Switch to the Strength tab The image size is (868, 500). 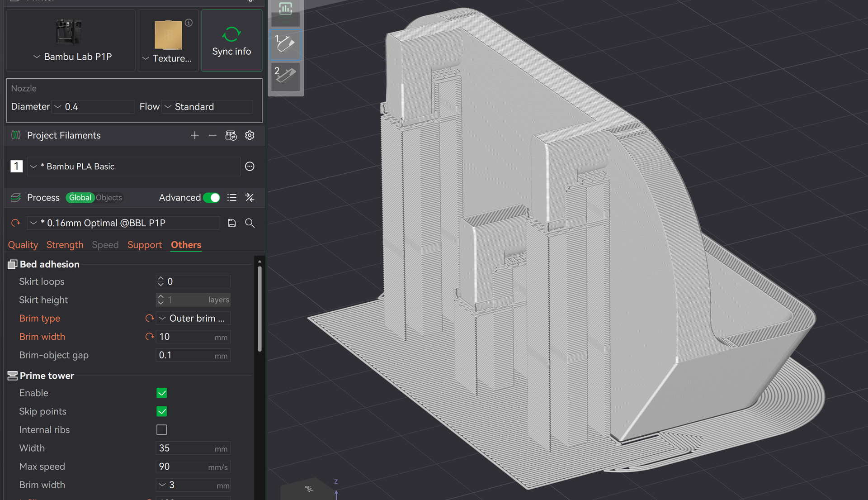[65, 245]
